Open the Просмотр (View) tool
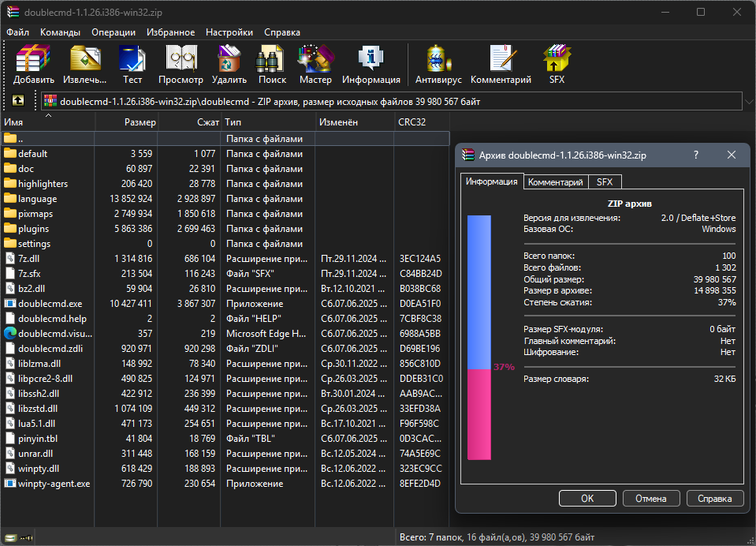The width and height of the screenshot is (756, 546). pos(181,58)
